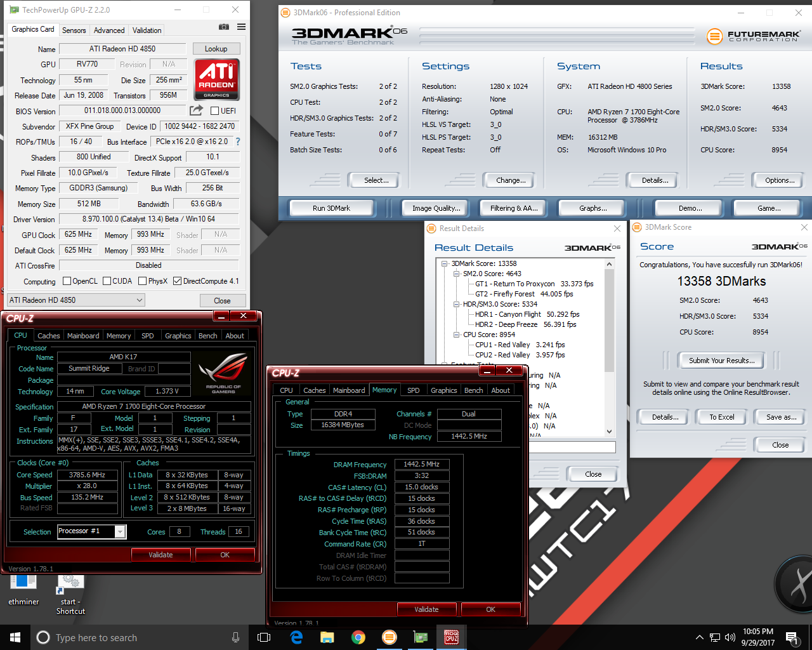This screenshot has height=650, width=812.
Task: Click the scroll down arrow in Result Details
Action: tap(609, 432)
